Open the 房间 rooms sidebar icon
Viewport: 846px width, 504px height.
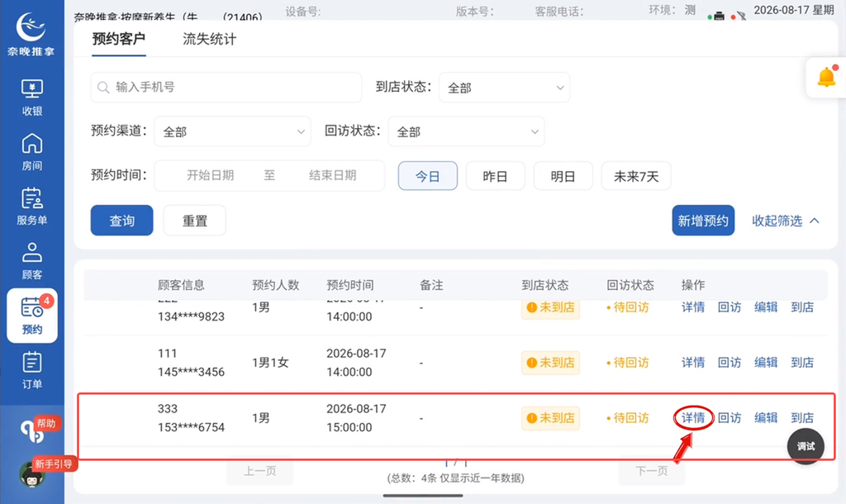point(32,152)
